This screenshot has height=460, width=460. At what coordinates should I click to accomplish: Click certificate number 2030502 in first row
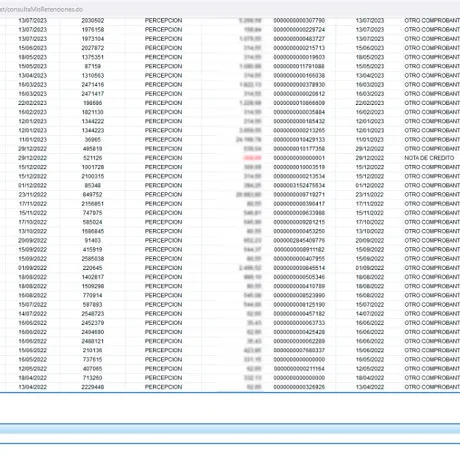(93, 21)
